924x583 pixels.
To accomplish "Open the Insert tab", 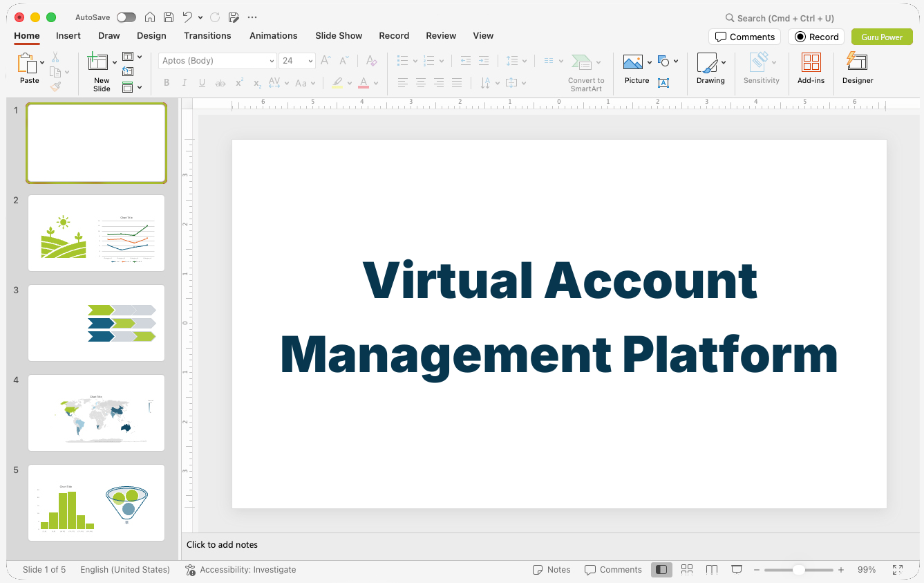I will [x=68, y=36].
